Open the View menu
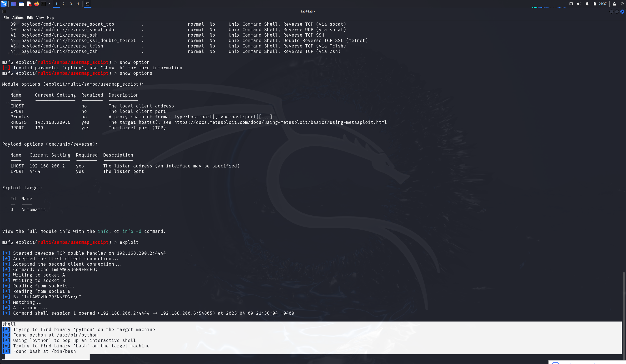 (40, 18)
